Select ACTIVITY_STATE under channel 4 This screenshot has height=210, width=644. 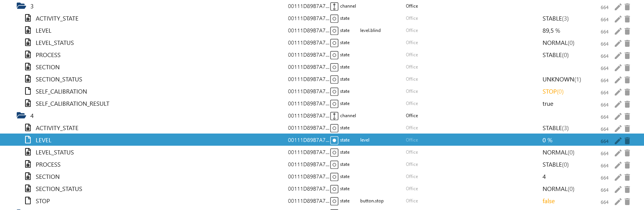57,128
